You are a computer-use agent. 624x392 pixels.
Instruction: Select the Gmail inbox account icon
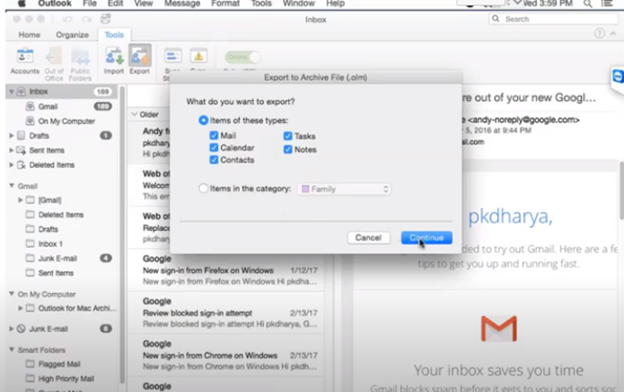pyautogui.click(x=30, y=106)
